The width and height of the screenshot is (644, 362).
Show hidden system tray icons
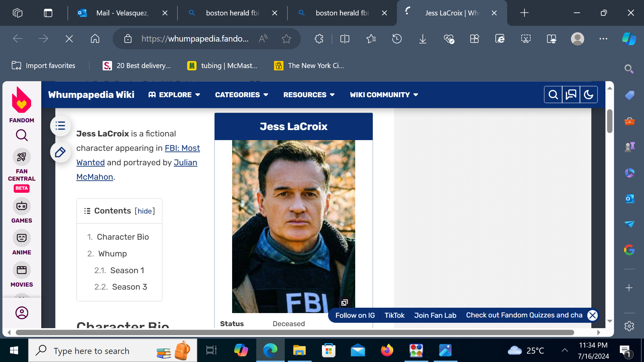tap(565, 350)
